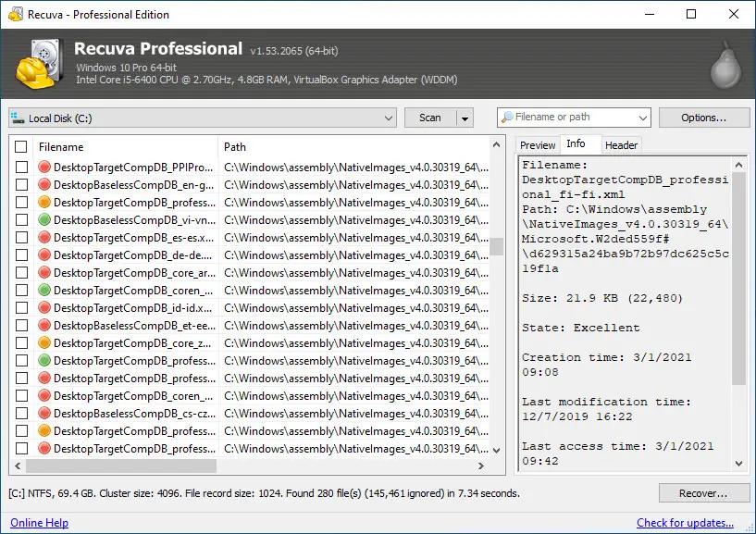Image resolution: width=756 pixels, height=534 pixels.
Task: Click the Recuva icon in the title bar
Action: tap(16, 15)
